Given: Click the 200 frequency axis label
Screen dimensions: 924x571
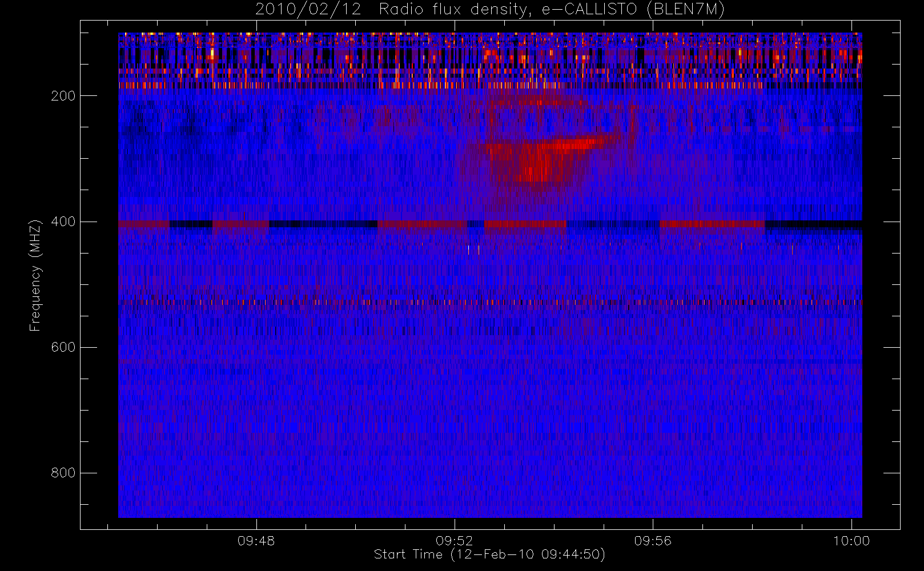Looking at the screenshot, I should coord(63,96).
